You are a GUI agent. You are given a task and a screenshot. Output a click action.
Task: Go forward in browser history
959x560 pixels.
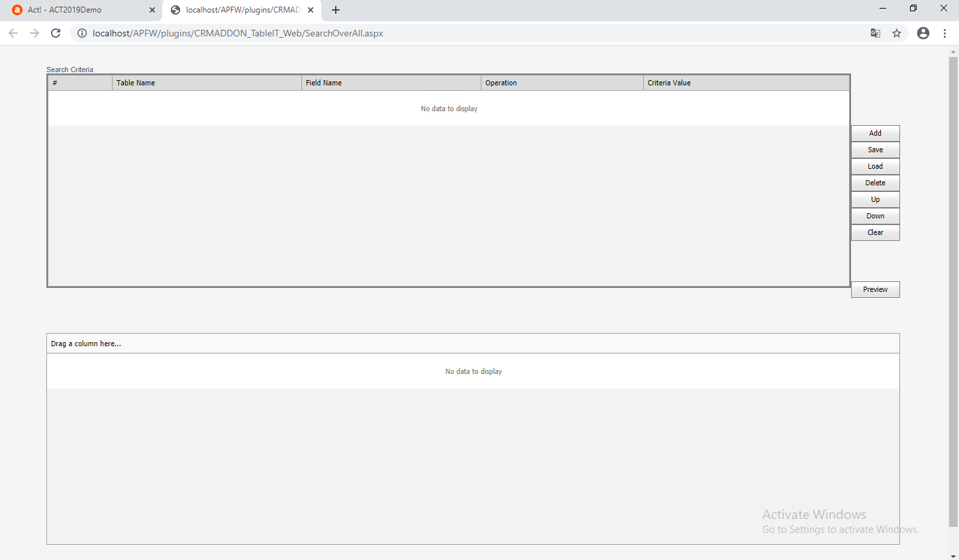(34, 33)
